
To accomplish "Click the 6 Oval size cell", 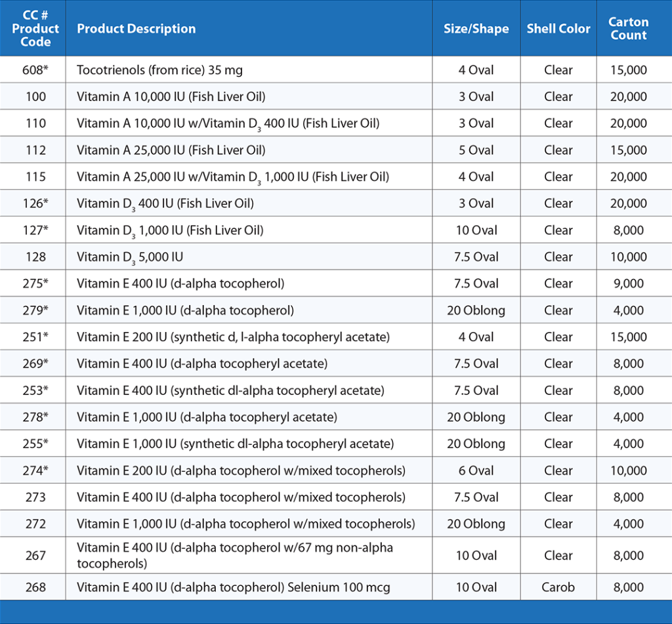I will point(476,470).
